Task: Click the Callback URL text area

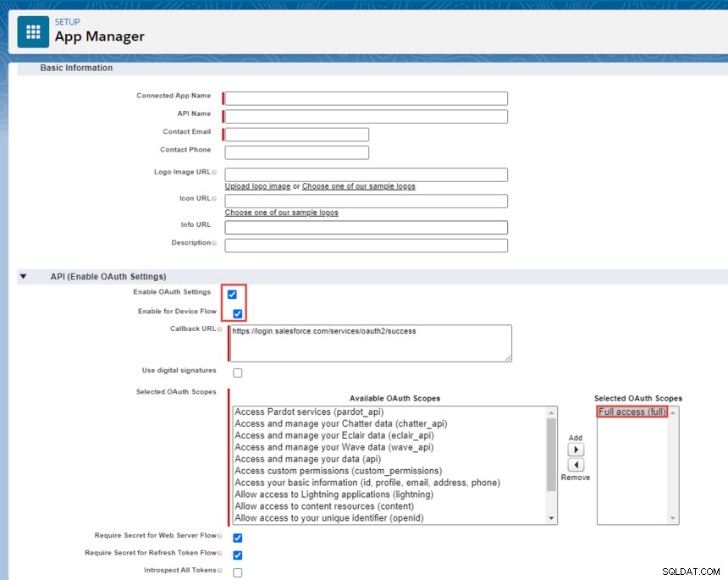Action: click(x=371, y=344)
